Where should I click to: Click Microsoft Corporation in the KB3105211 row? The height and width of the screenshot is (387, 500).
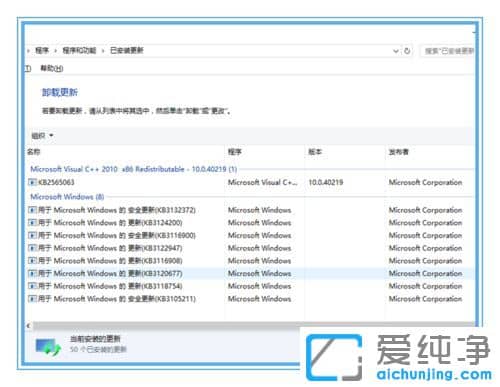[425, 299]
